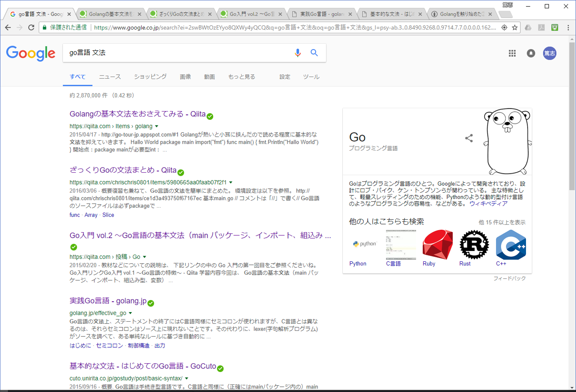This screenshot has height=392, width=576.
Task: Click green checkmark beside 実践Go言語 result
Action: (151, 303)
